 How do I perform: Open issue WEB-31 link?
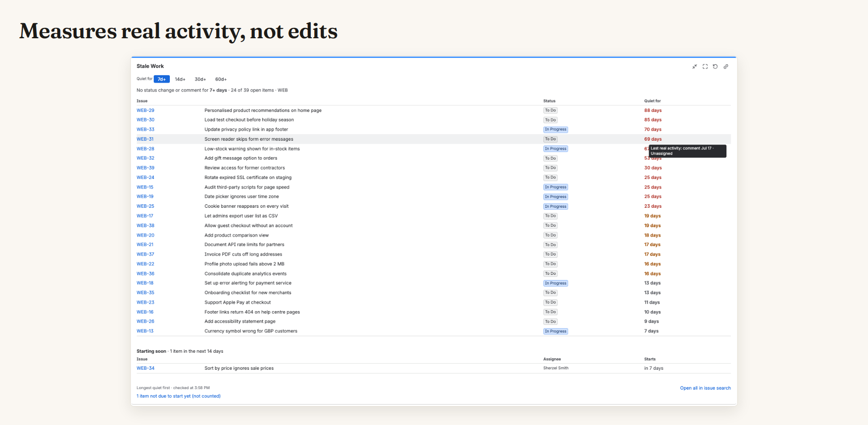pos(145,139)
